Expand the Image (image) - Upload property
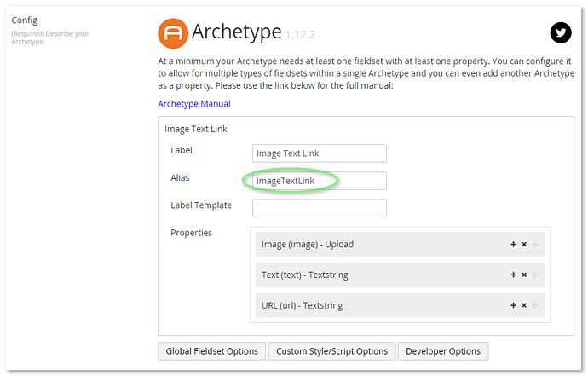 tap(308, 245)
